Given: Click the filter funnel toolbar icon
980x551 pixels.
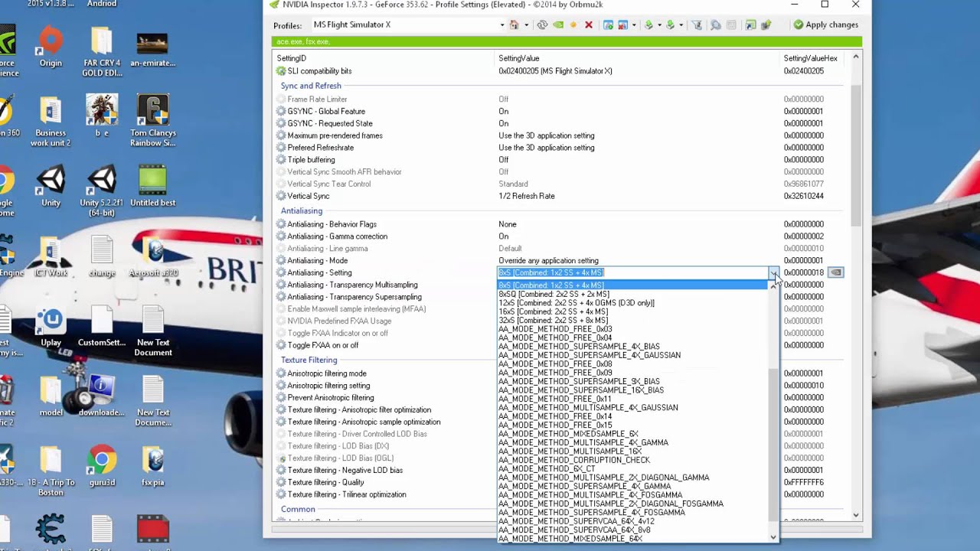Looking at the screenshot, I should pos(697,24).
